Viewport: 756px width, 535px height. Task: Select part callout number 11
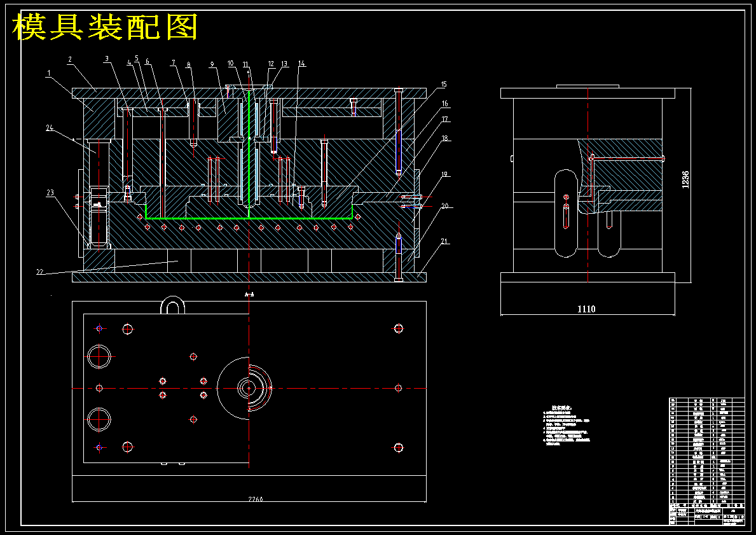pos(246,65)
